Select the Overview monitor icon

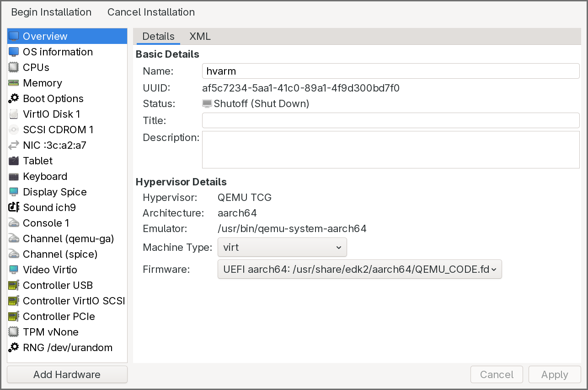14,36
